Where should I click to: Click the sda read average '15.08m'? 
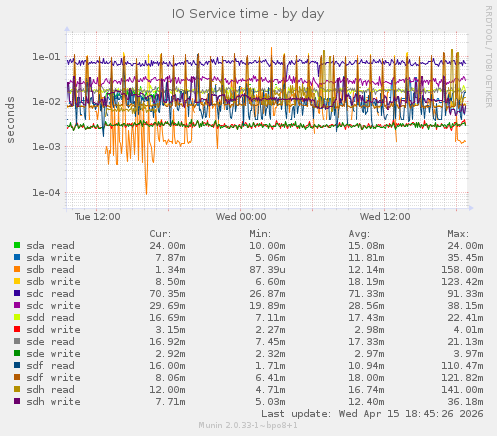point(366,246)
